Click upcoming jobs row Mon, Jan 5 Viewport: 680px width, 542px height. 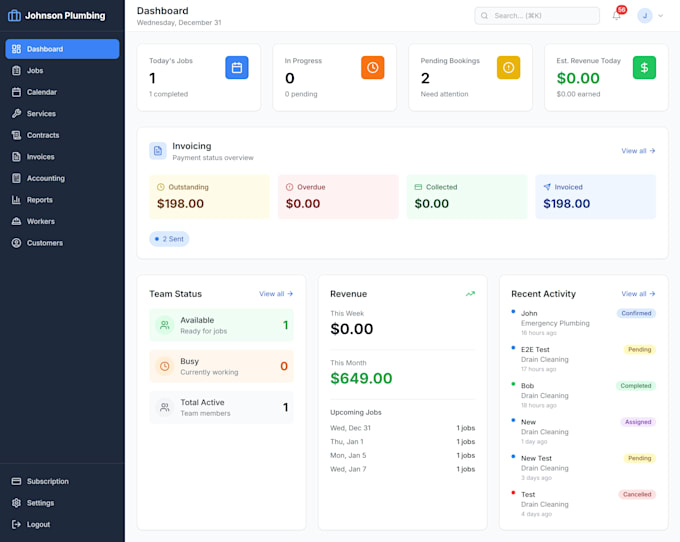402,456
